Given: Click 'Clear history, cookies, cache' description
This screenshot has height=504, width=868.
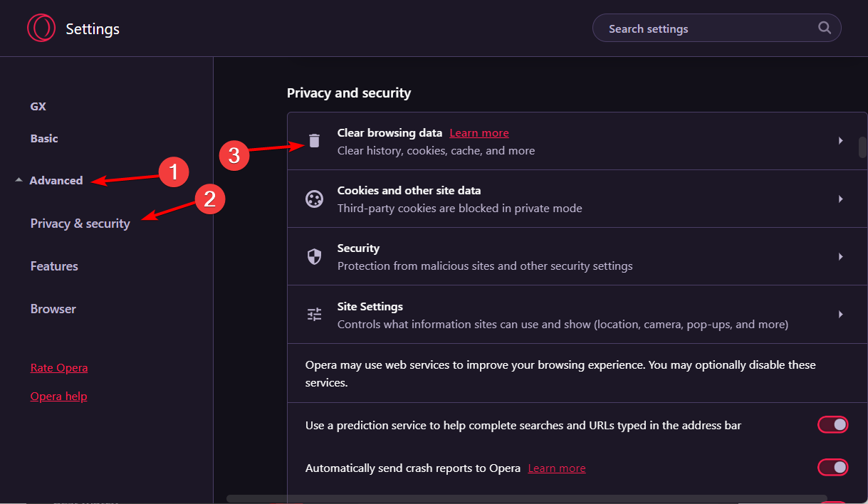Looking at the screenshot, I should 436,151.
